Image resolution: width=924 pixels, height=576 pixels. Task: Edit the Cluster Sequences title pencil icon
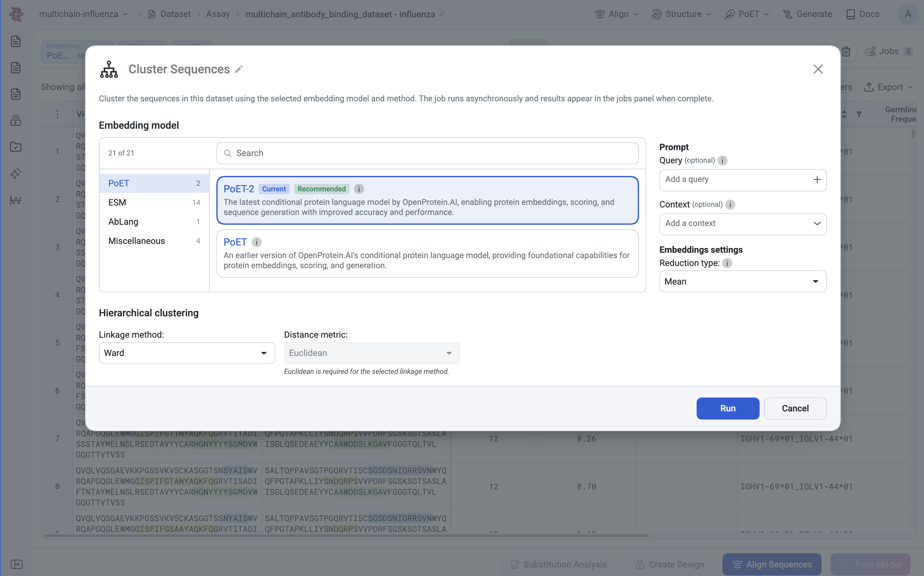(239, 69)
